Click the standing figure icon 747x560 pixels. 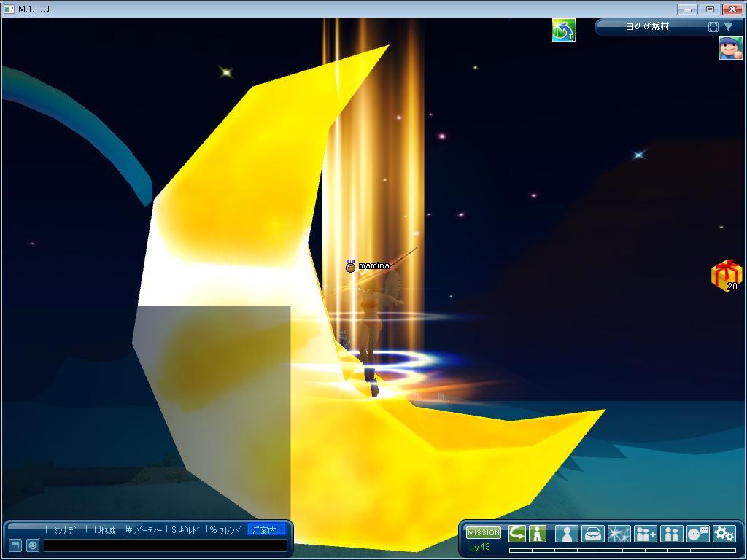(x=538, y=534)
